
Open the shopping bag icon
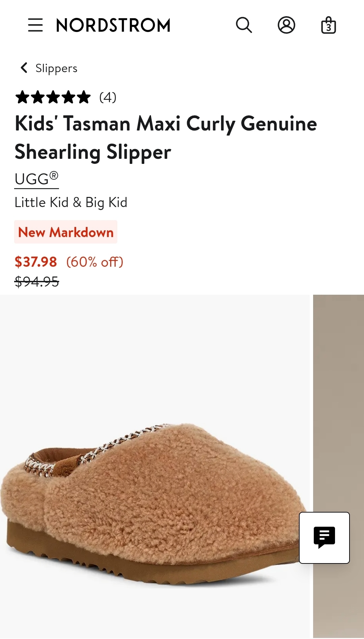pyautogui.click(x=328, y=25)
